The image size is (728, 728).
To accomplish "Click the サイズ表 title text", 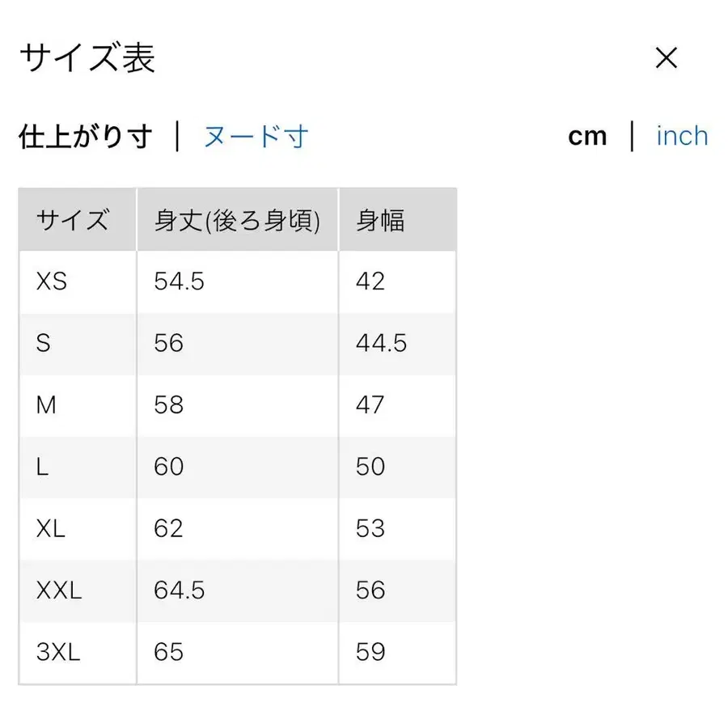I will pyautogui.click(x=89, y=57).
